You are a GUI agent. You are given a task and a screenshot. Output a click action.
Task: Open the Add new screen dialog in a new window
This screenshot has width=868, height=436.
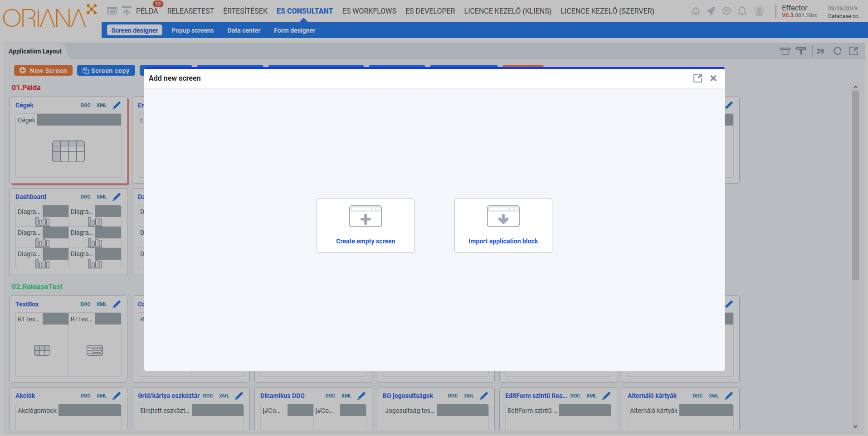[697, 78]
